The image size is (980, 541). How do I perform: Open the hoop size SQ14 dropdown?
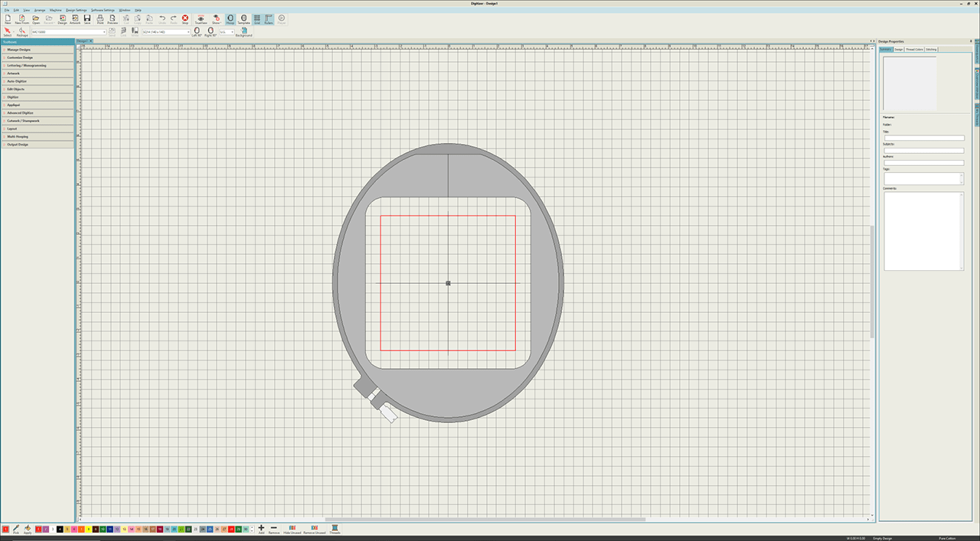tap(166, 32)
